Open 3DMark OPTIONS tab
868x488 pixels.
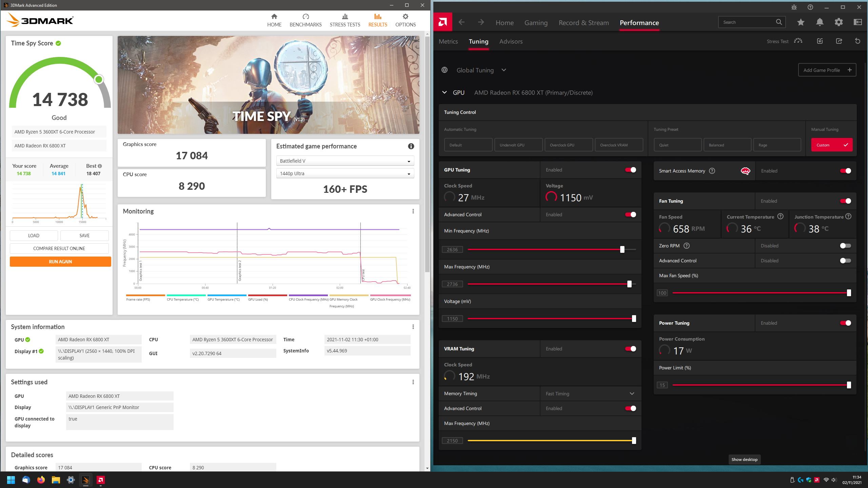point(406,20)
